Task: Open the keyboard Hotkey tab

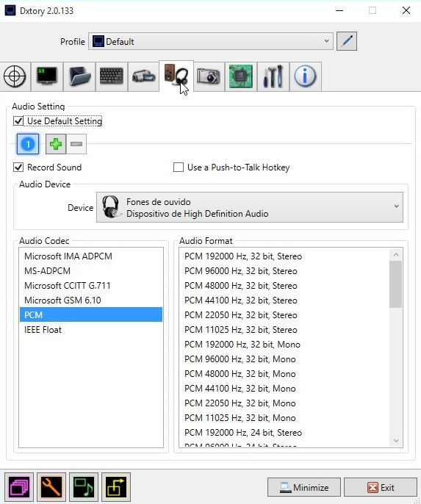Action: click(112, 77)
